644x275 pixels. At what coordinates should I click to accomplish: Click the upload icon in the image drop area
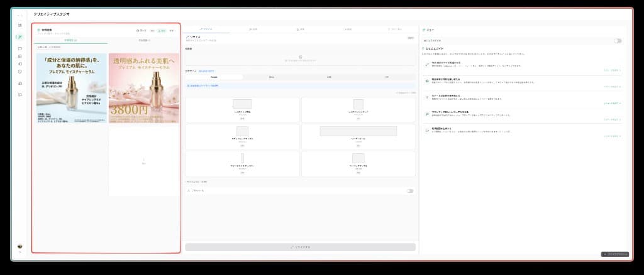(299, 57)
